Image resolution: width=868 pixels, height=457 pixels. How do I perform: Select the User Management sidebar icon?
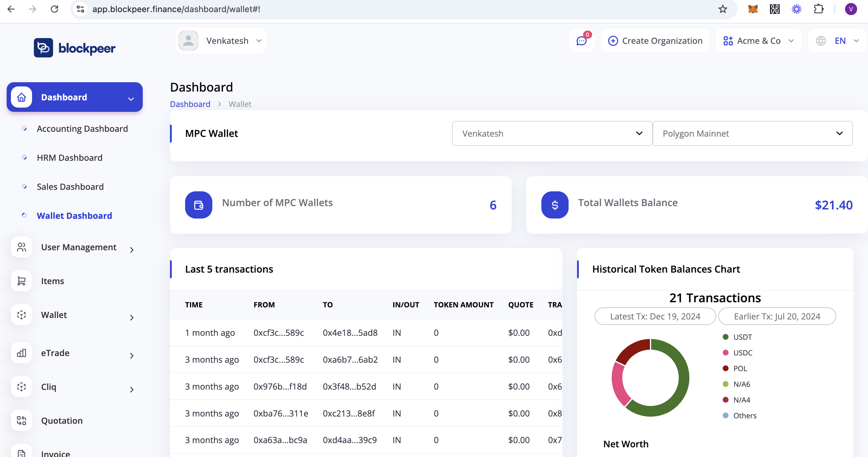[21, 247]
